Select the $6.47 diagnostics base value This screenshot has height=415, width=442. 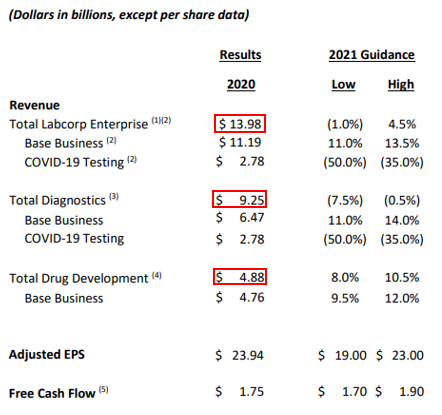pos(239,218)
